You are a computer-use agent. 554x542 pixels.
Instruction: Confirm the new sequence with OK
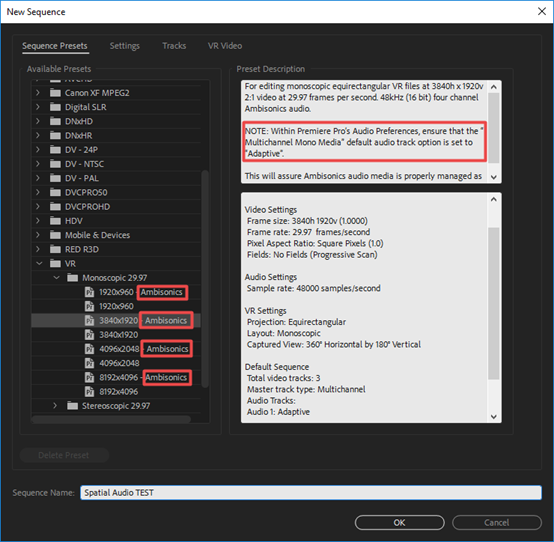click(400, 523)
